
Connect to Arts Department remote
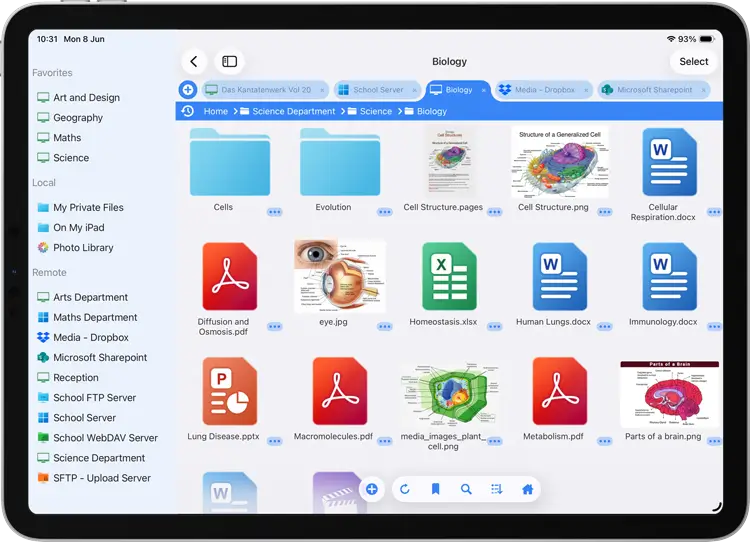pyautogui.click(x=83, y=298)
